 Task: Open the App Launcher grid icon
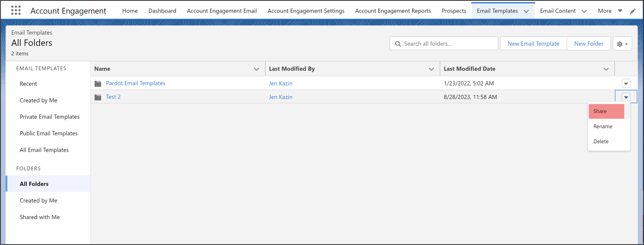[x=16, y=10]
